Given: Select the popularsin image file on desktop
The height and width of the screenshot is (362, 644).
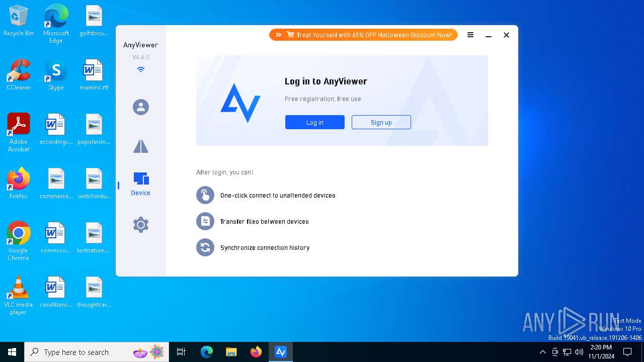Looking at the screenshot, I should [94, 130].
